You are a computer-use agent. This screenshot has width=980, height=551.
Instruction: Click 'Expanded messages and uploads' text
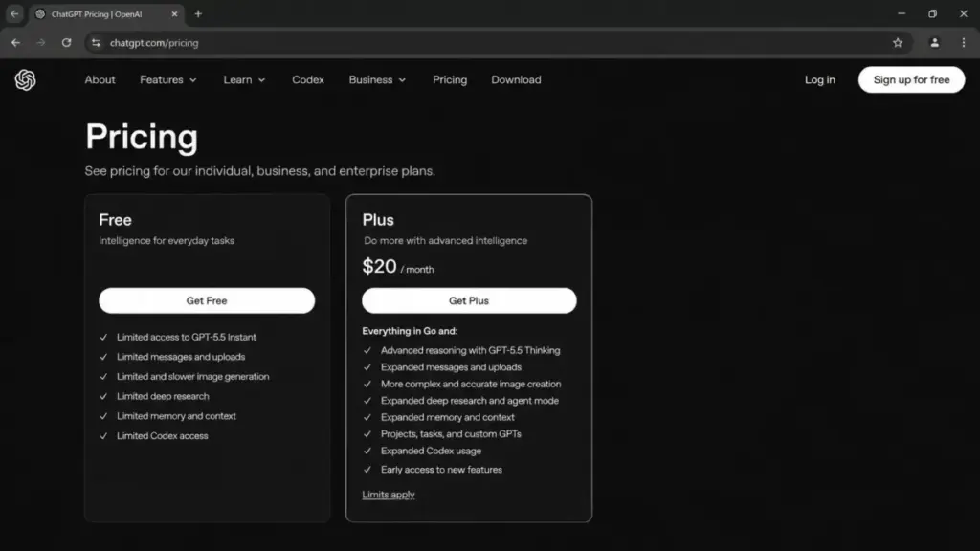click(452, 367)
